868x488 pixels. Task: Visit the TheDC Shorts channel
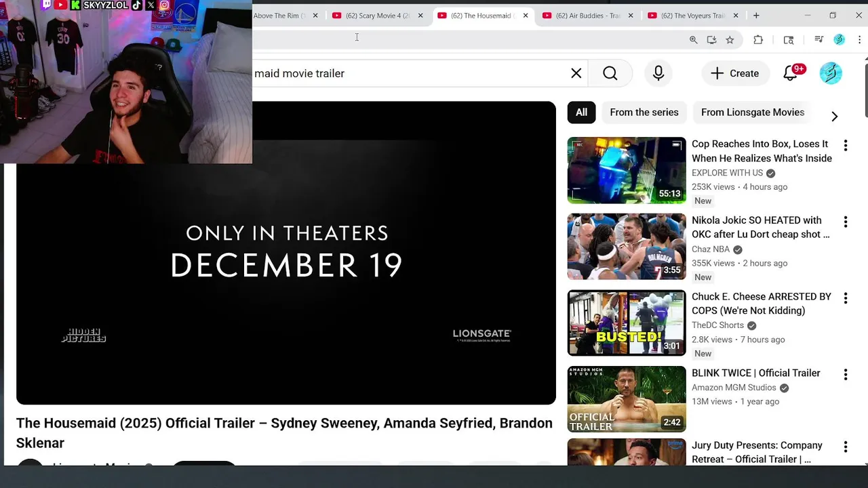pos(717,325)
